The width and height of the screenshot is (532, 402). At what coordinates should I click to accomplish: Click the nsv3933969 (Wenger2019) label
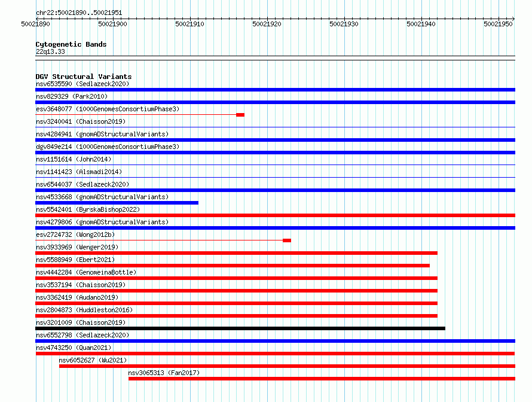(77, 247)
